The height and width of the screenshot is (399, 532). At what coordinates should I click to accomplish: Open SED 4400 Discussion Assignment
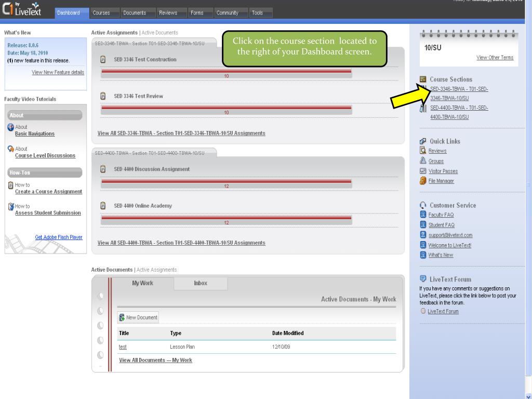pos(152,169)
